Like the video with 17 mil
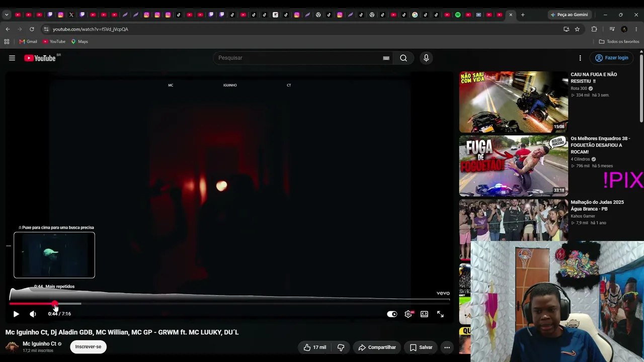644x362 pixels. click(315, 347)
